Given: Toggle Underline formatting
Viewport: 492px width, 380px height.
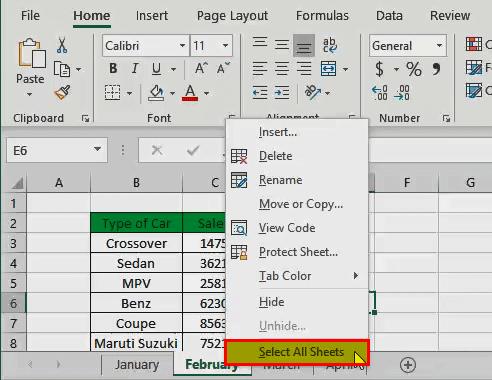Looking at the screenshot, I should 156,69.
